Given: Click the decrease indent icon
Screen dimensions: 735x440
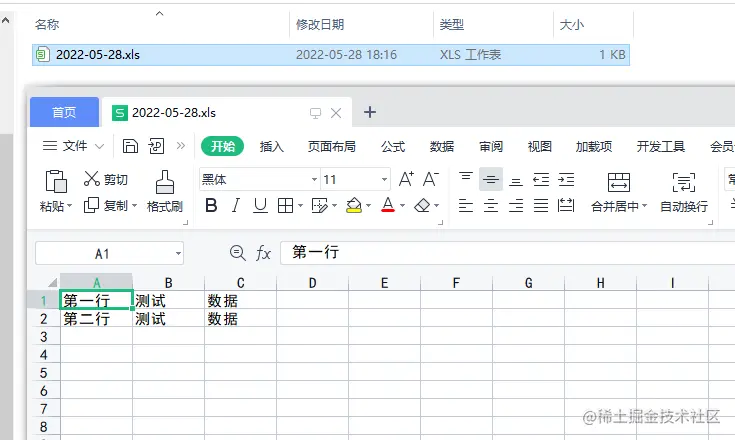Looking at the screenshot, I should (x=541, y=179).
